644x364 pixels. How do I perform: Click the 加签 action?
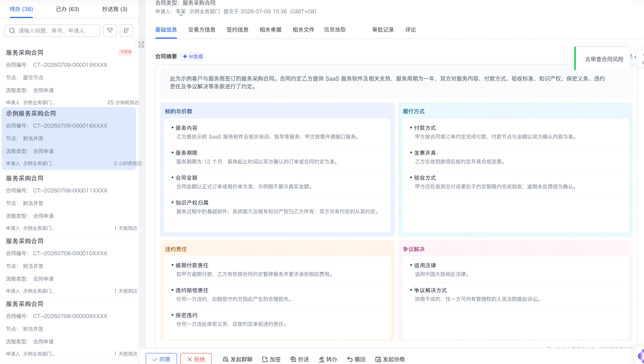[x=271, y=359]
